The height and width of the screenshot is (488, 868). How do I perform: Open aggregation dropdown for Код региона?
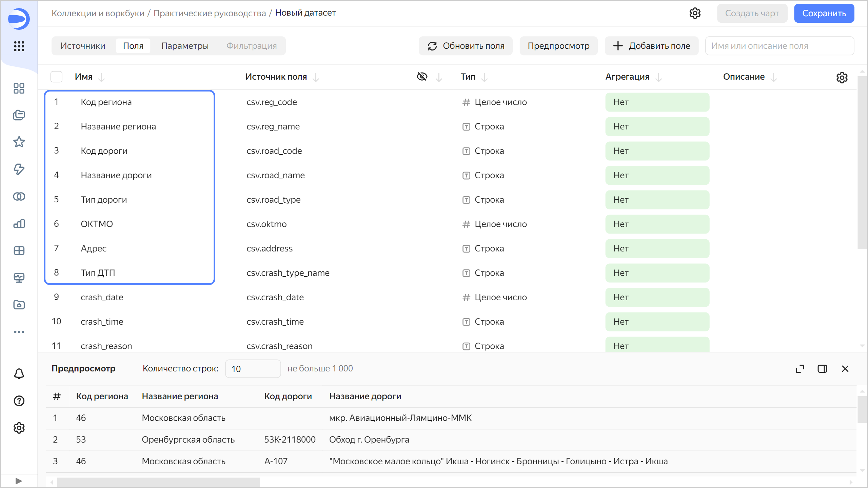pyautogui.click(x=657, y=102)
